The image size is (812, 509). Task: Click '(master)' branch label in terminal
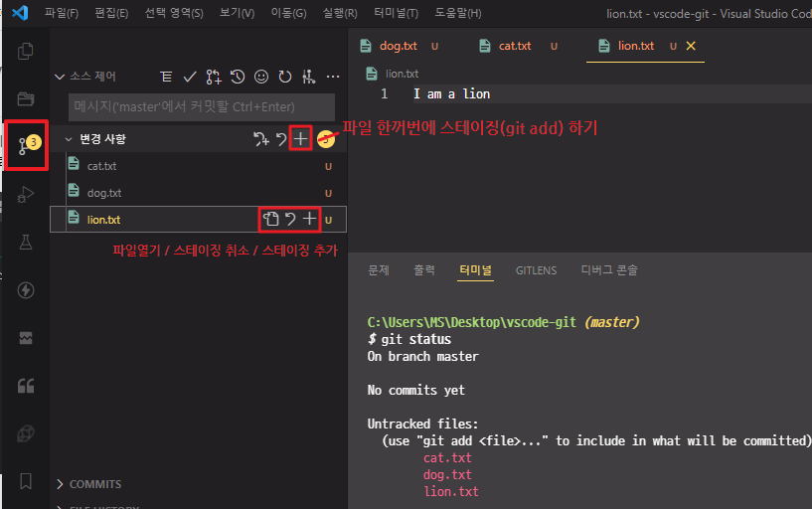point(612,322)
